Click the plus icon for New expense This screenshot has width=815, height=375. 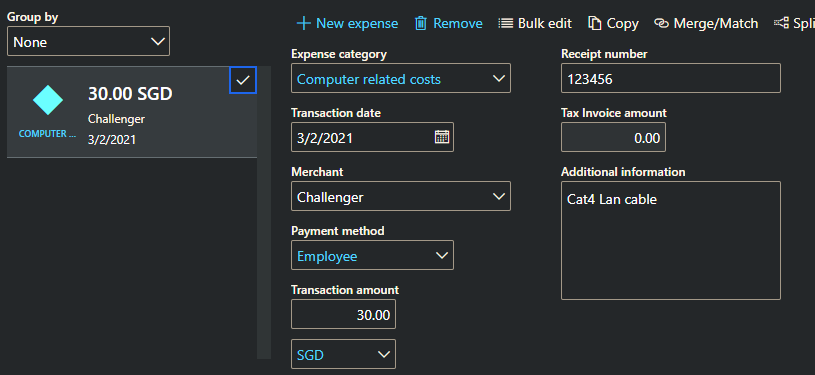(x=304, y=23)
